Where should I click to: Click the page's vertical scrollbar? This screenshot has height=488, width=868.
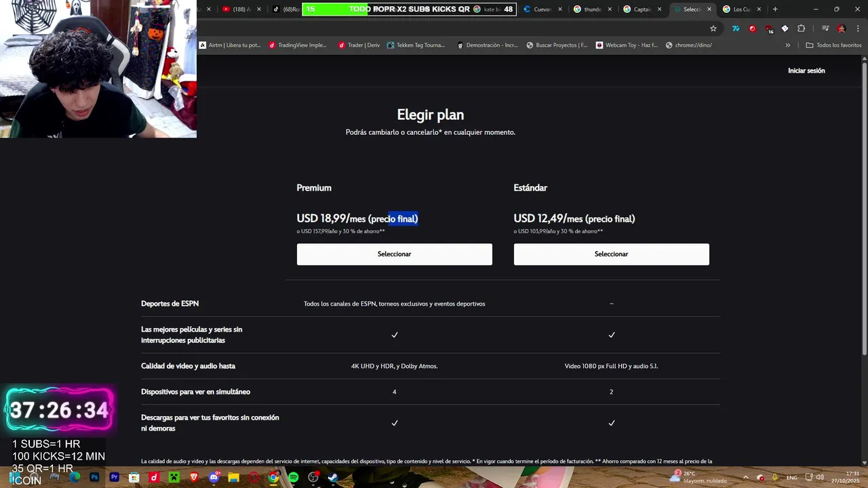click(864, 210)
